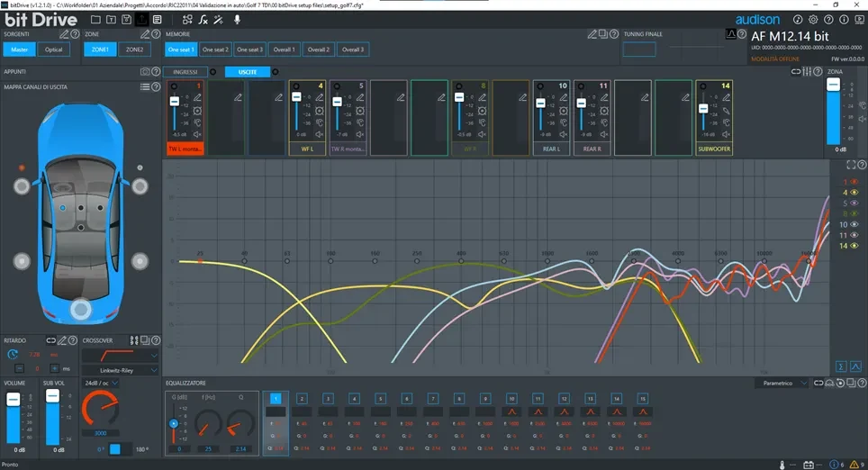Toggle the radio dot next to INGRESSI
This screenshot has height=470, width=868.
(x=213, y=72)
